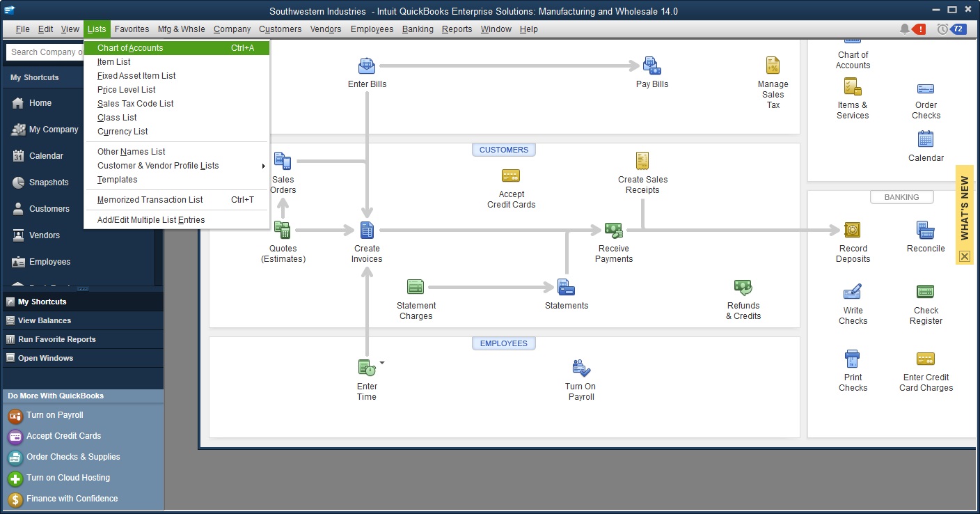
Task: Open Other Names List
Action: (176, 152)
